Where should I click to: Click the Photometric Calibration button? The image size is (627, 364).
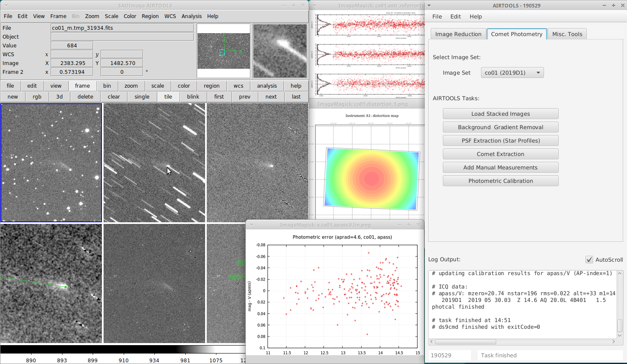coord(501,181)
